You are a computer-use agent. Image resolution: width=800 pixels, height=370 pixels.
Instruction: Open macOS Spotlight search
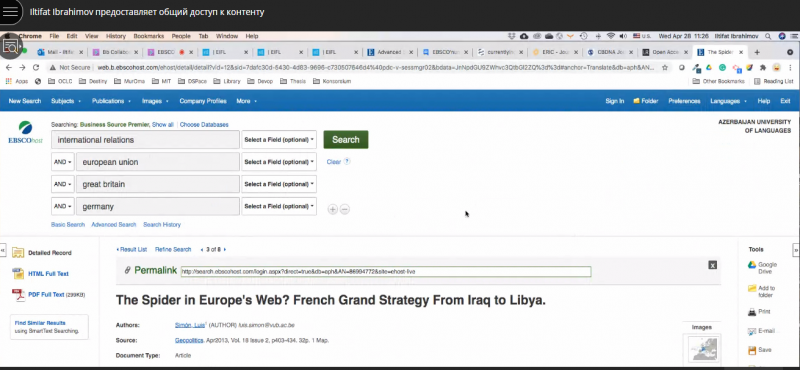coord(768,36)
